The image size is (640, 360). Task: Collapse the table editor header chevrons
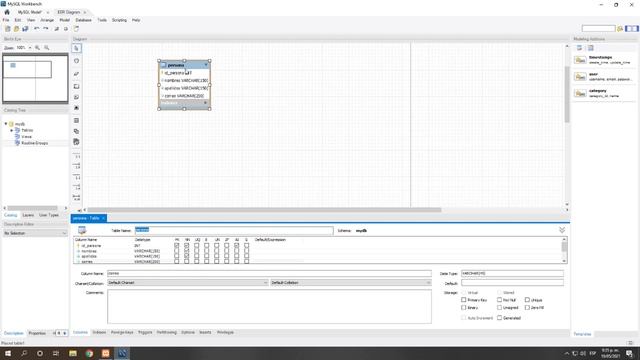562,230
